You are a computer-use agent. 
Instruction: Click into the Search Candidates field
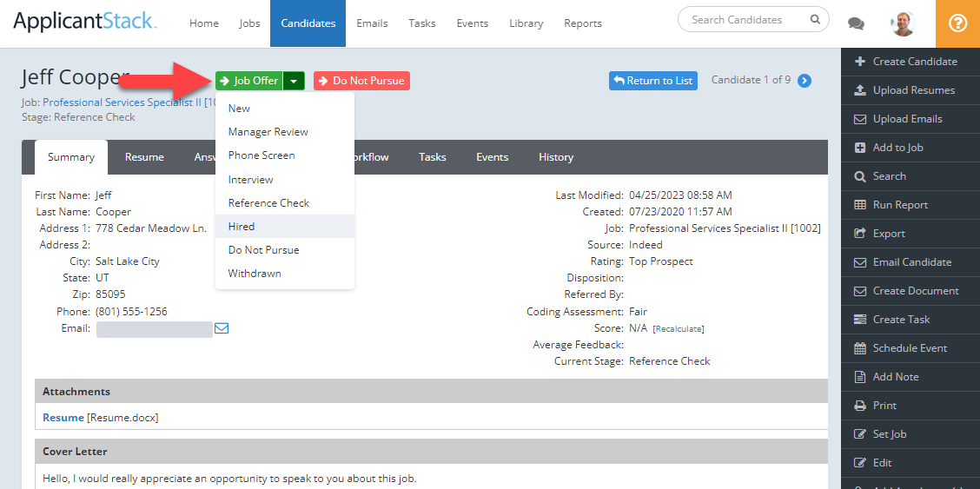[x=747, y=19]
